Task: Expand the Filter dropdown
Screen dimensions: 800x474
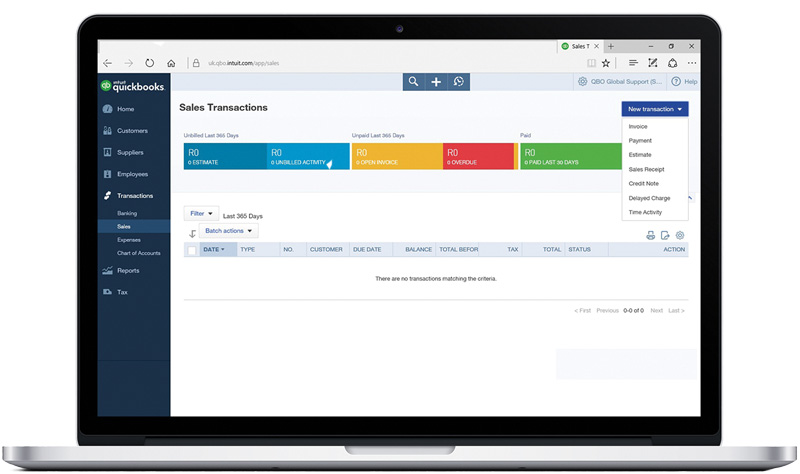Action: click(201, 213)
